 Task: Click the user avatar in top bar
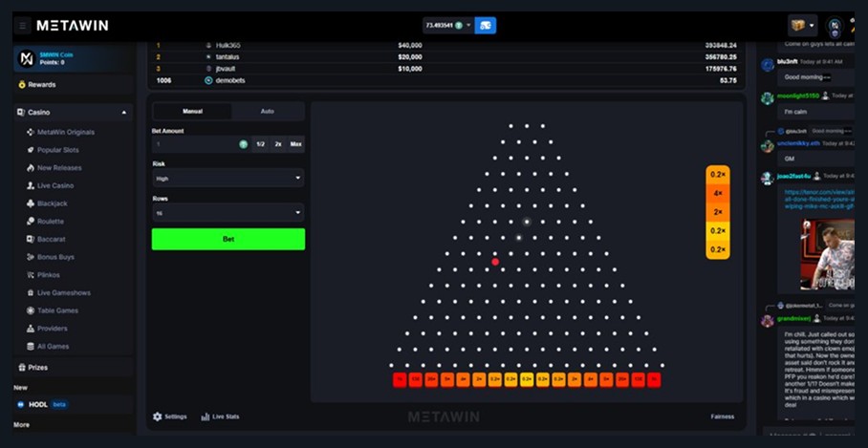pyautogui.click(x=835, y=26)
